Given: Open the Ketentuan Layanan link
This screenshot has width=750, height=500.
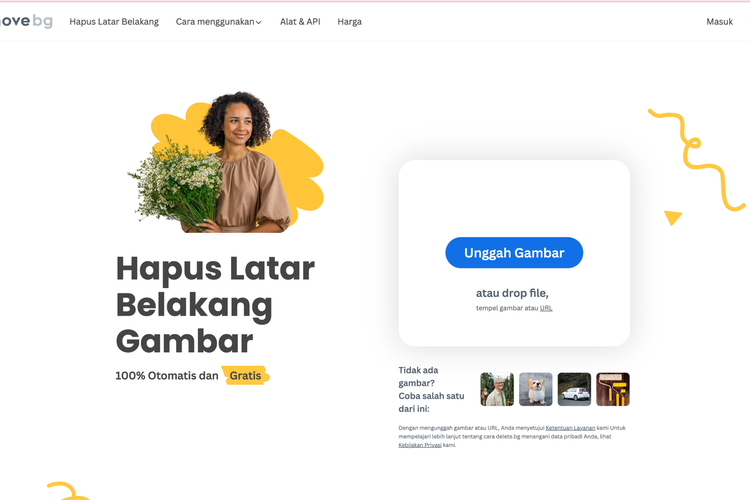Looking at the screenshot, I should pos(570,428).
